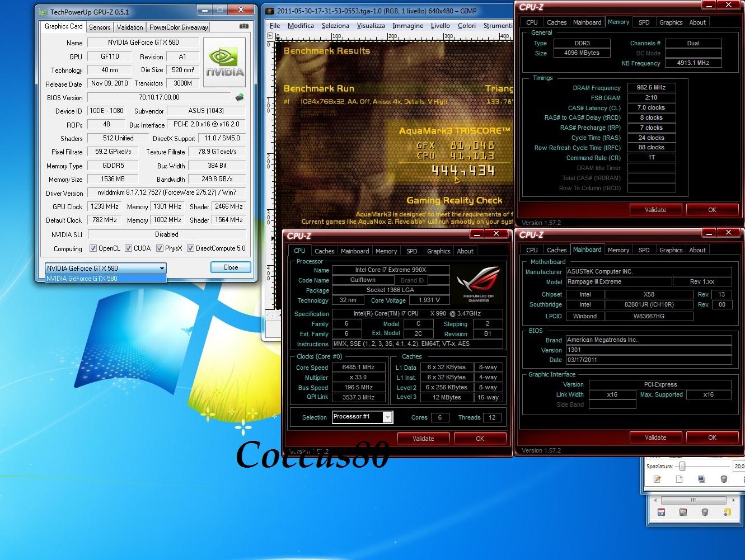745x560 pixels.
Task: Switch to the Sensors tab in GPU-Z
Action: (100, 27)
